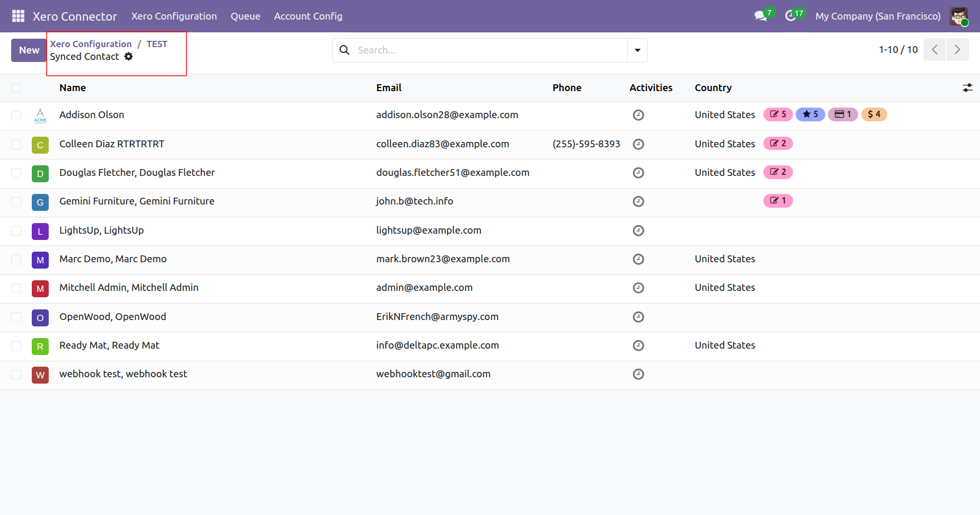This screenshot has width=980, height=515.
Task: Open the Queue menu
Action: click(245, 16)
